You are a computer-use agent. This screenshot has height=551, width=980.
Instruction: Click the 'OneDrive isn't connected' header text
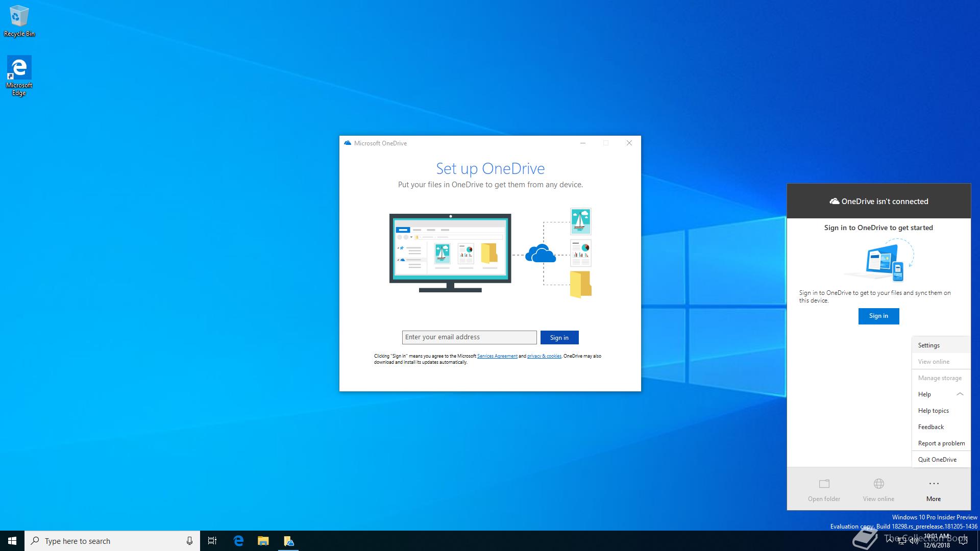pos(885,202)
